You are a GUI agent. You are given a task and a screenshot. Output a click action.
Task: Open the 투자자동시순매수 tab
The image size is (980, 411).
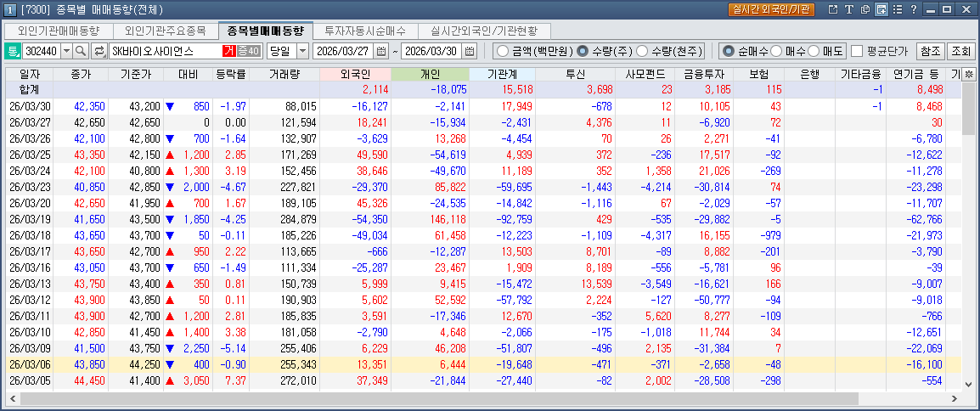pos(365,31)
